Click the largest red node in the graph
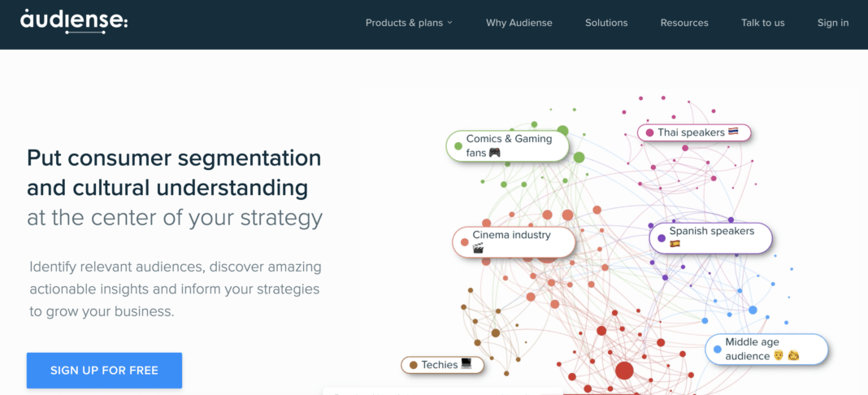The height and width of the screenshot is (395, 868). [624, 370]
